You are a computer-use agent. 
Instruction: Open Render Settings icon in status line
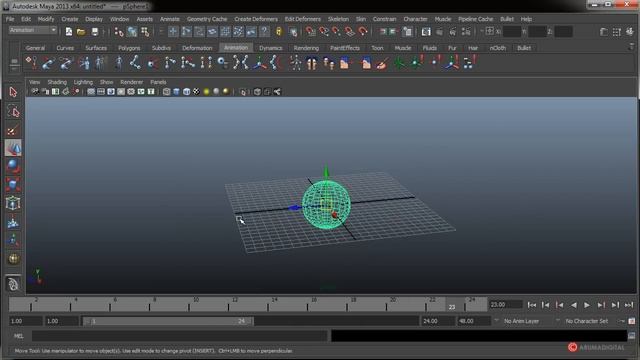coord(466,31)
